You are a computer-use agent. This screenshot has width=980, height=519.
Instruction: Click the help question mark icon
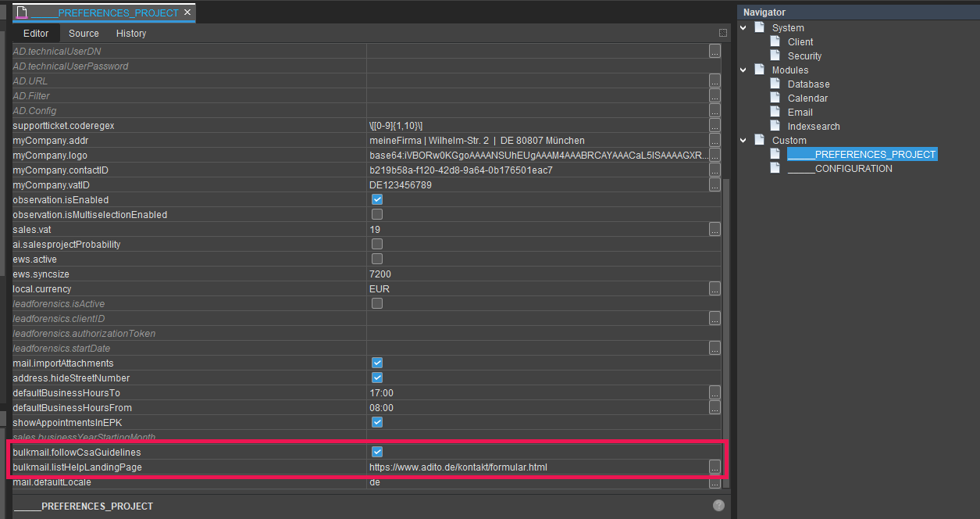(718, 506)
